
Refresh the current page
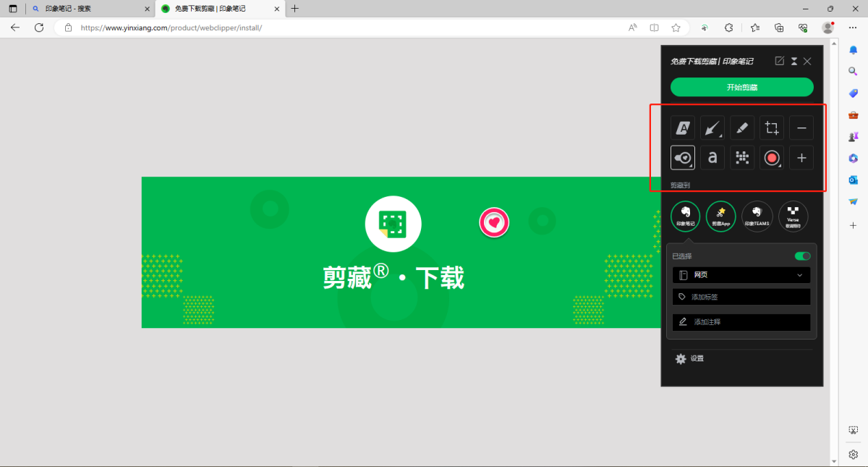[39, 28]
